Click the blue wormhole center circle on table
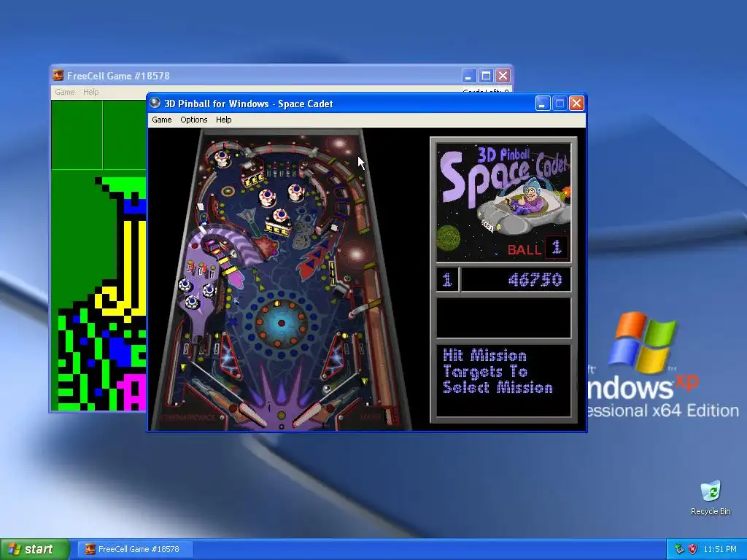Image resolution: width=747 pixels, height=560 pixels. pos(281,323)
